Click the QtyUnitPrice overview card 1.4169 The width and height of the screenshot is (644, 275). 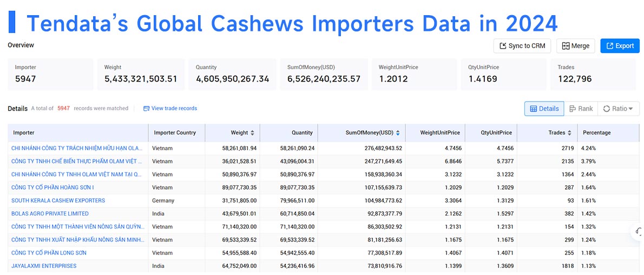(x=504, y=75)
